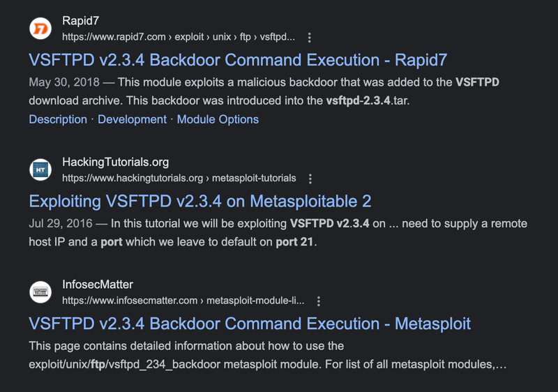Click the HackingTutorials.org site name
Screen dimensions: 558x392
pyautogui.click(x=116, y=163)
